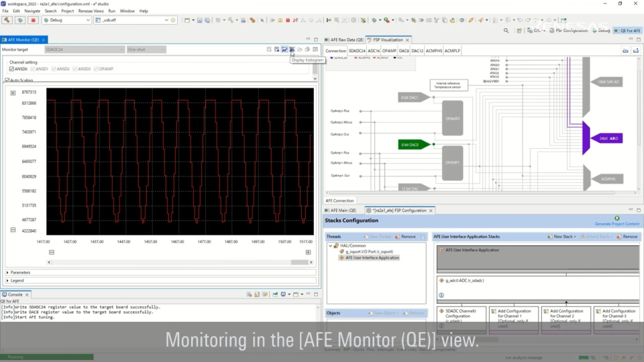The height and width of the screenshot is (362, 644).
Task: Toggle the Auto Scaling checkbox
Action: [7, 80]
